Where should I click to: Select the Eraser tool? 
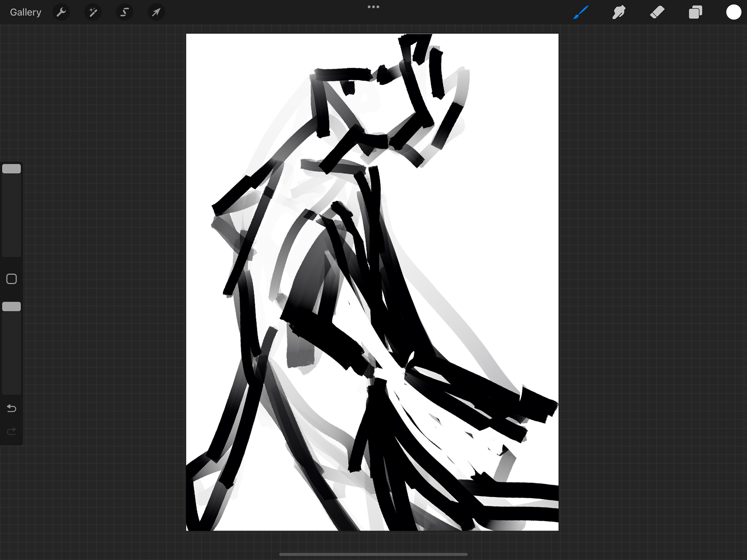657,12
